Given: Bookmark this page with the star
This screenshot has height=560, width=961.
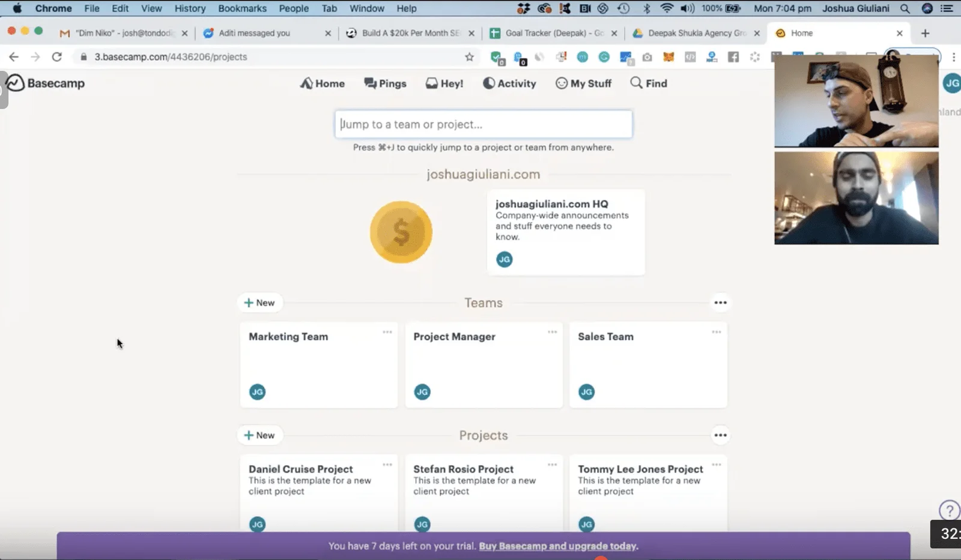Looking at the screenshot, I should pos(469,57).
